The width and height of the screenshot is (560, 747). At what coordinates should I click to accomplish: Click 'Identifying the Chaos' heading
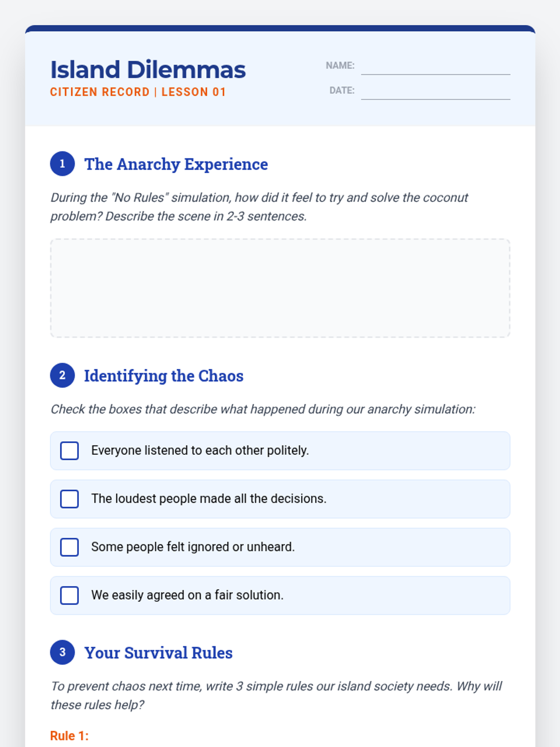point(164,376)
